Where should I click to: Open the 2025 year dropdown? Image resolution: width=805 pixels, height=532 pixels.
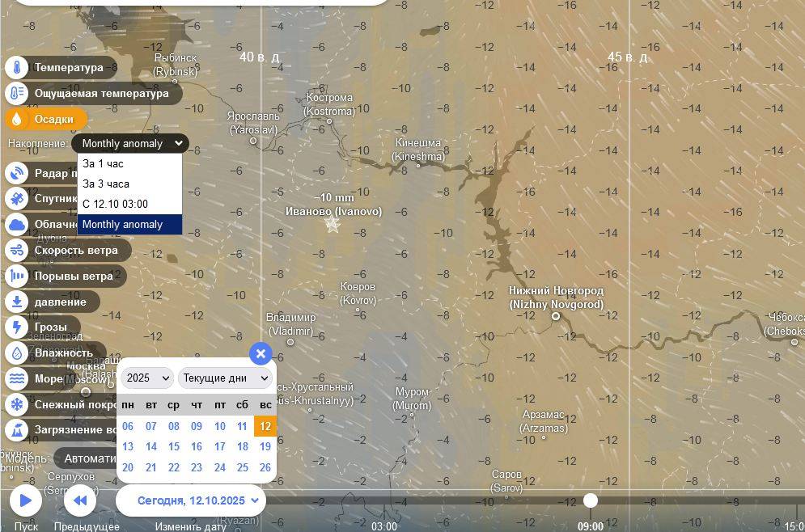147,378
